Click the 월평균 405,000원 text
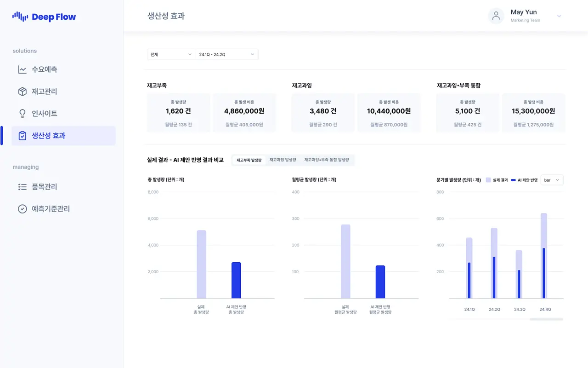The image size is (588, 368). point(244,125)
